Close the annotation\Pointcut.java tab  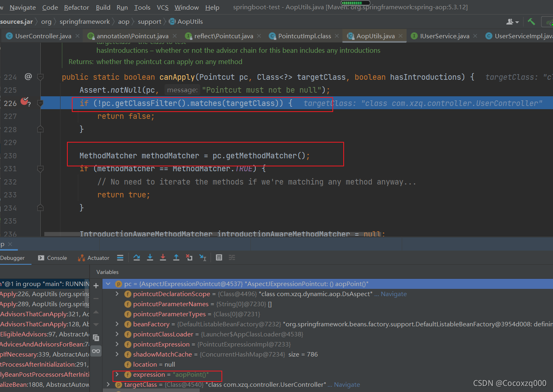tap(175, 36)
